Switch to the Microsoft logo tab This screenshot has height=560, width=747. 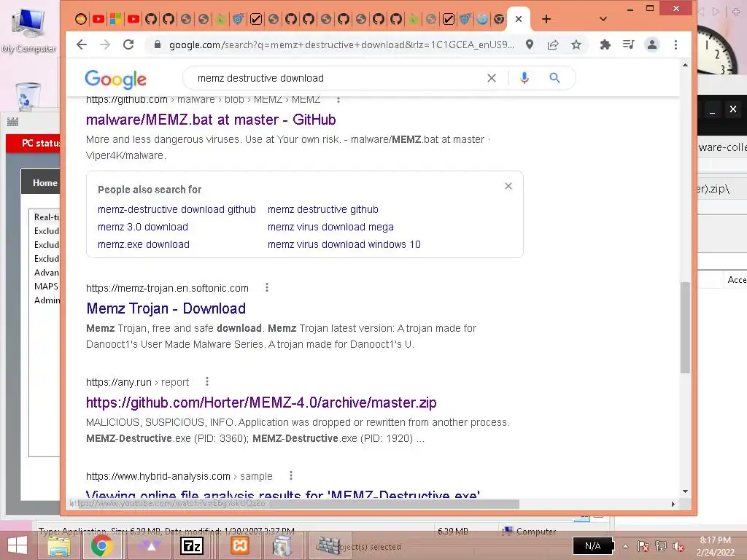click(116, 19)
